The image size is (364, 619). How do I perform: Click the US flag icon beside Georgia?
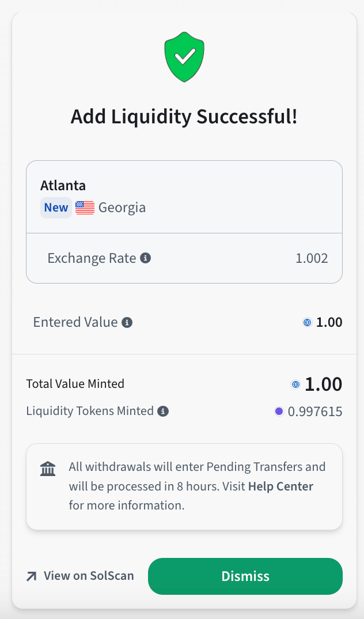click(85, 207)
